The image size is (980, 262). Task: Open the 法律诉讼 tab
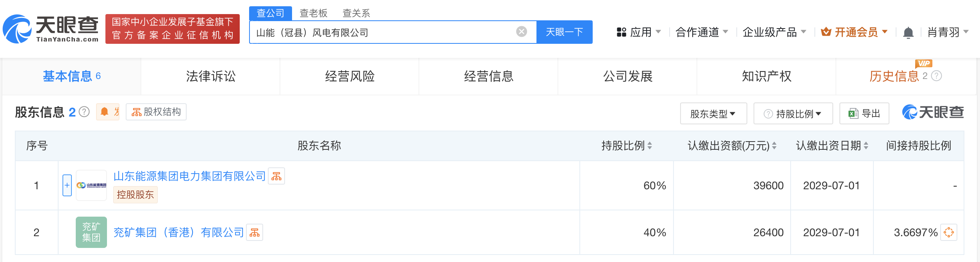(x=211, y=76)
